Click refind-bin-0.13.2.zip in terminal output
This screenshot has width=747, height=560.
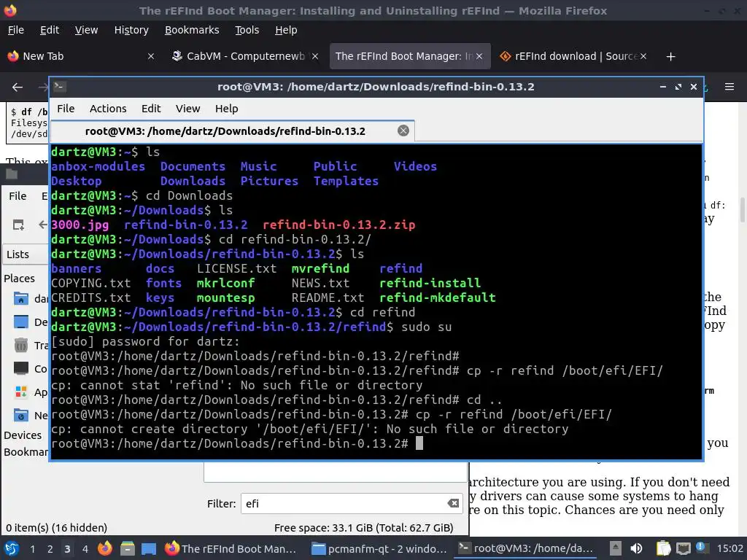point(338,225)
